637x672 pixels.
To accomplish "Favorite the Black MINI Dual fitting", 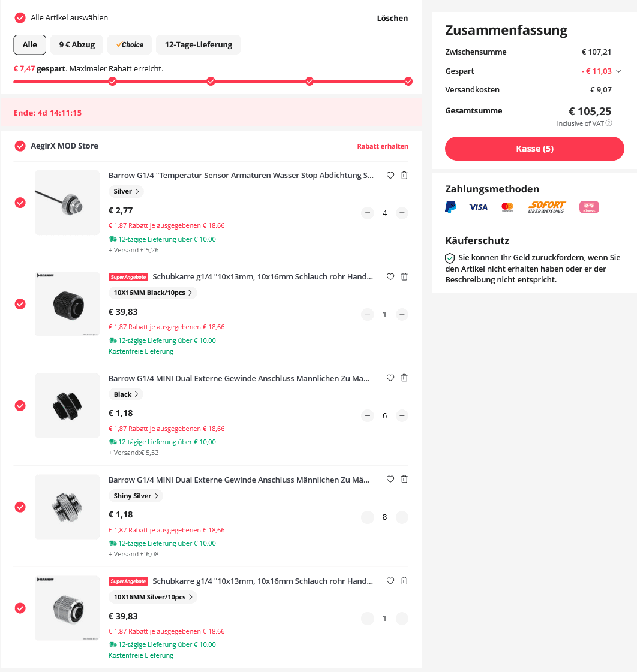I will coord(390,378).
